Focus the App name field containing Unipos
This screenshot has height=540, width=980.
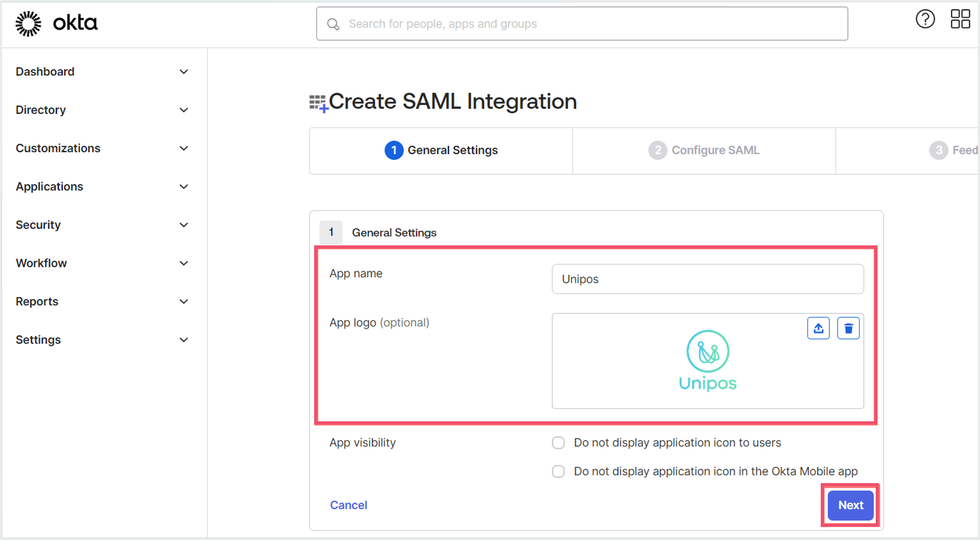click(708, 279)
